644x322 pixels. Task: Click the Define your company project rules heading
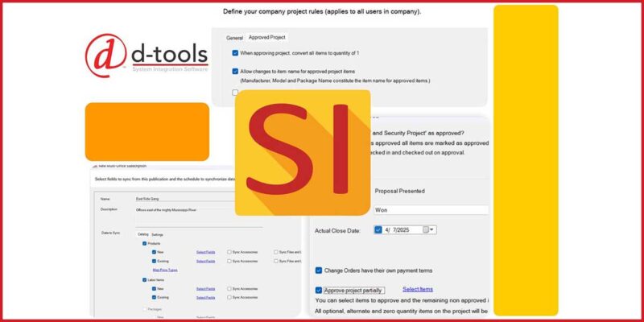322,11
